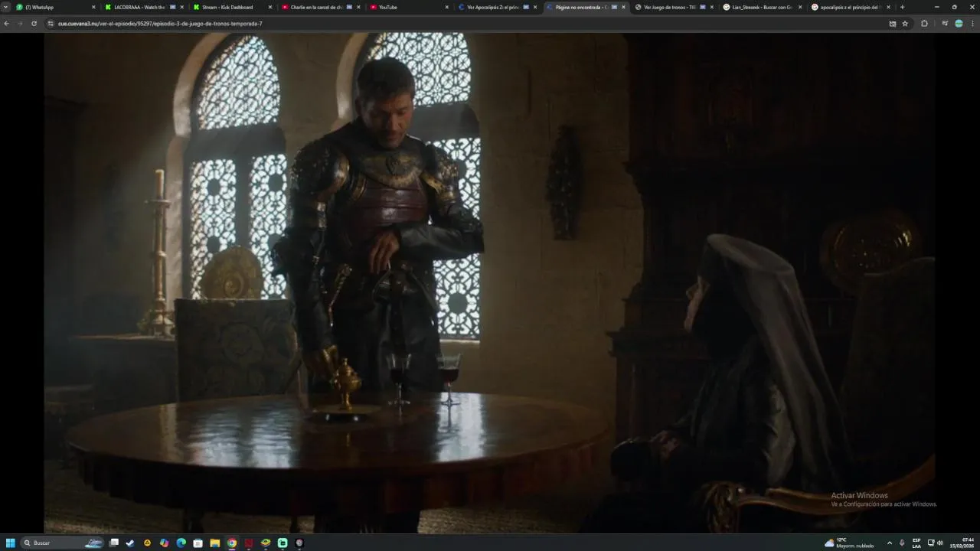Open the Windows Start menu
This screenshot has height=551, width=980.
pyautogui.click(x=11, y=543)
